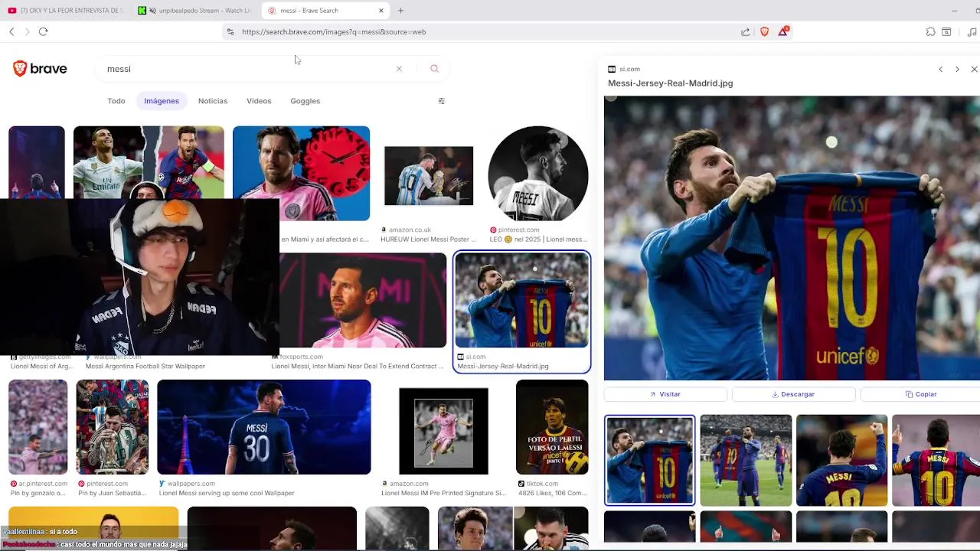This screenshot has height=551, width=980.
Task: Clear the messi search query
Action: [x=399, y=69]
